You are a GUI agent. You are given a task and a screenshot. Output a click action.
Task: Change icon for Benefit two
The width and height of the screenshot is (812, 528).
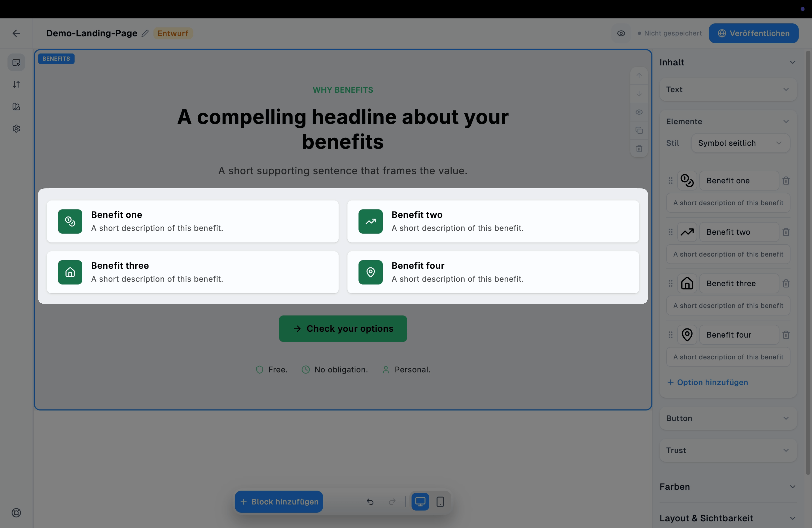pos(687,232)
